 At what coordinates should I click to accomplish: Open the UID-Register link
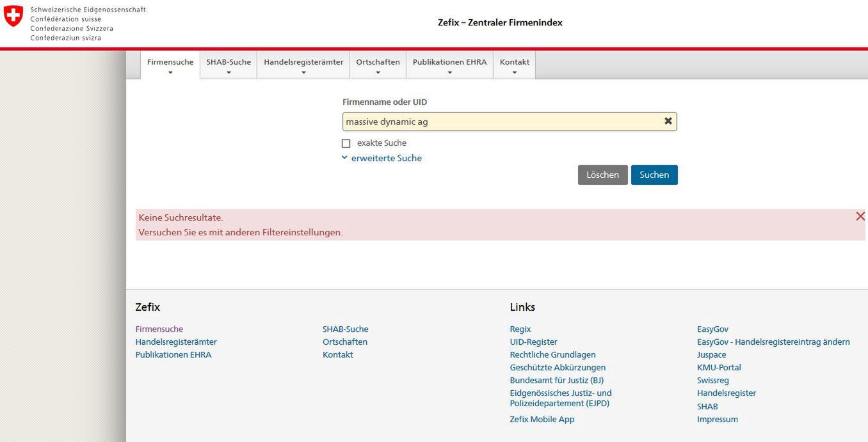coord(534,342)
